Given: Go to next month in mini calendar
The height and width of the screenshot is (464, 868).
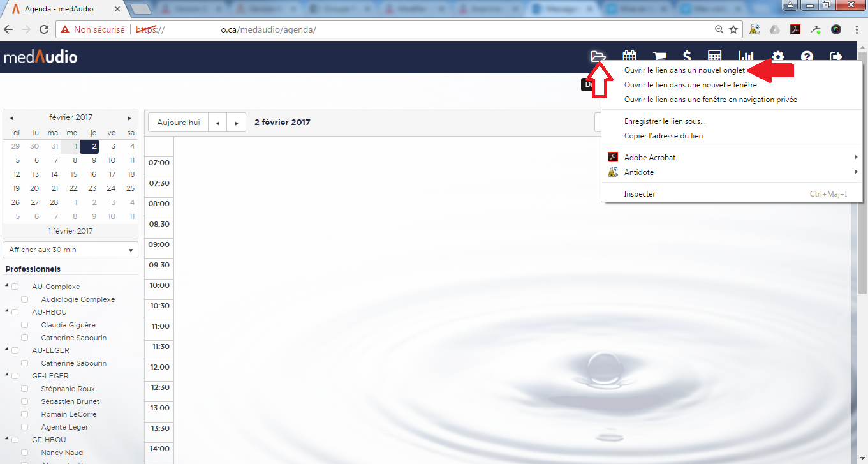Looking at the screenshot, I should click(x=129, y=118).
